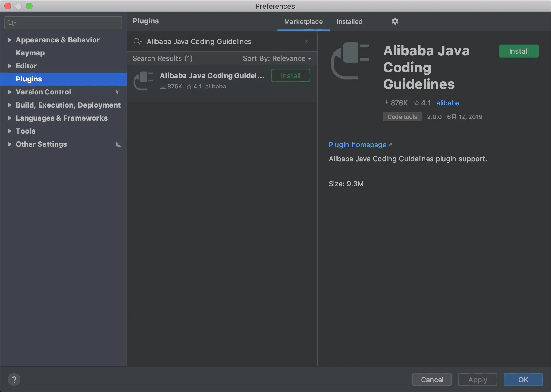
Task: Switch to the Installed tab
Action: (x=349, y=21)
